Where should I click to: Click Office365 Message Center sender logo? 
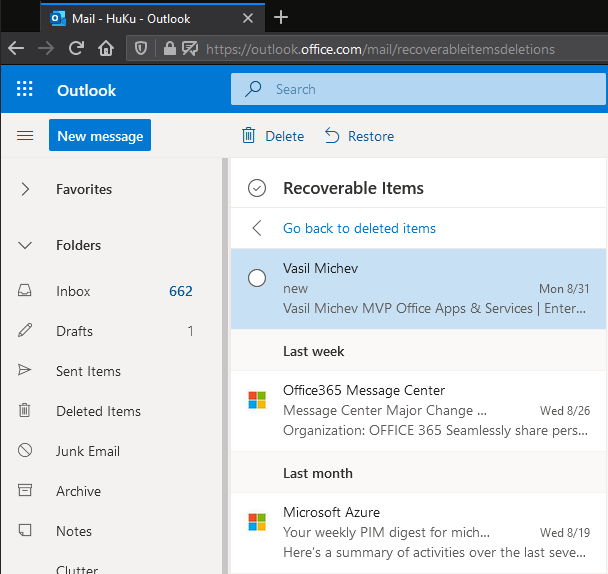pos(257,400)
